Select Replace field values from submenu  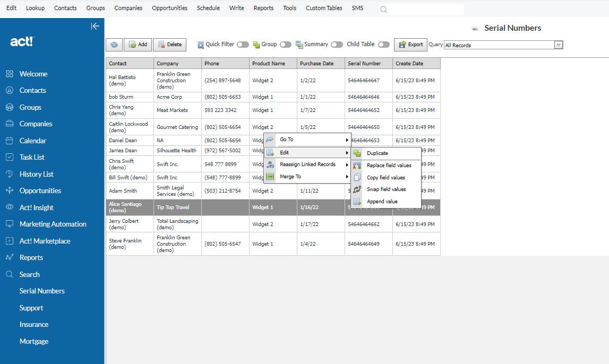tap(389, 166)
